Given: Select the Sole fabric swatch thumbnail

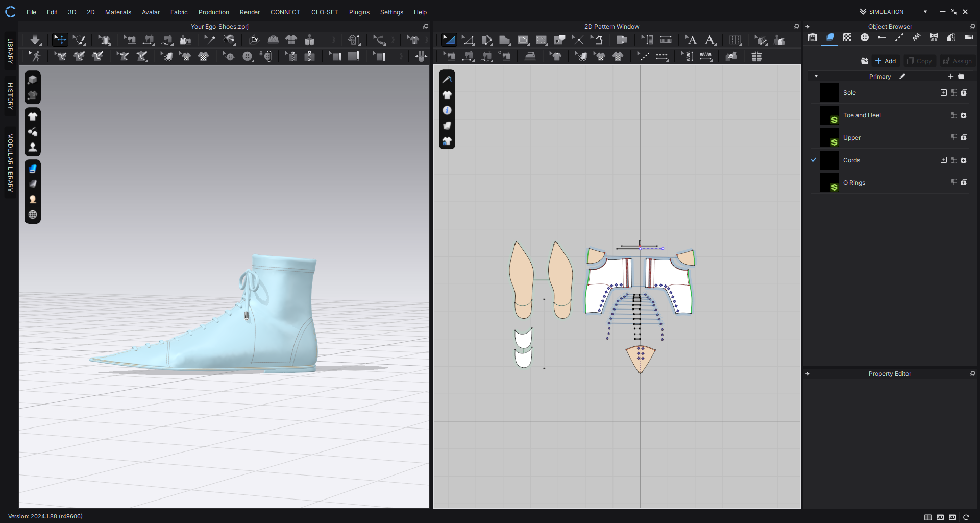Looking at the screenshot, I should pos(829,93).
